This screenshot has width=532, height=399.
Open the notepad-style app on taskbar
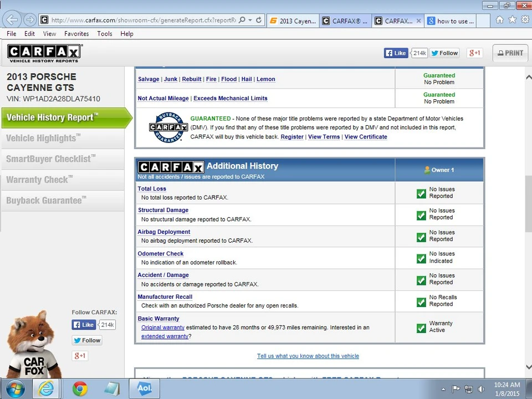(112, 389)
